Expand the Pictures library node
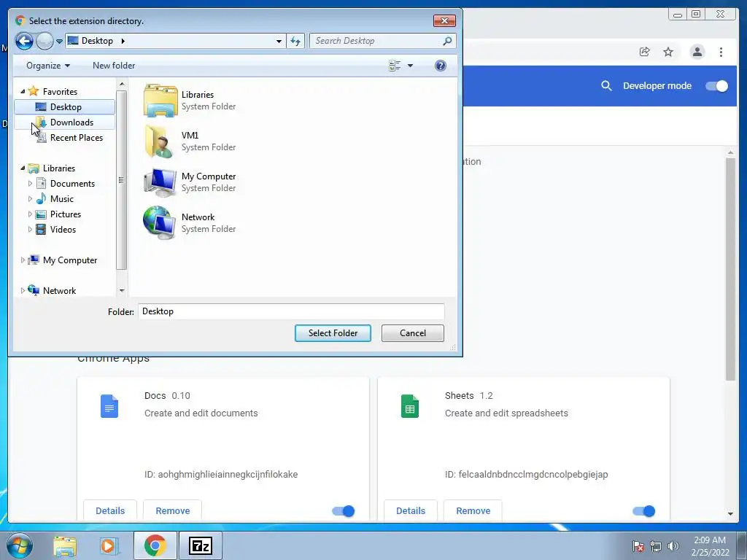This screenshot has height=560, width=747. 30,214
